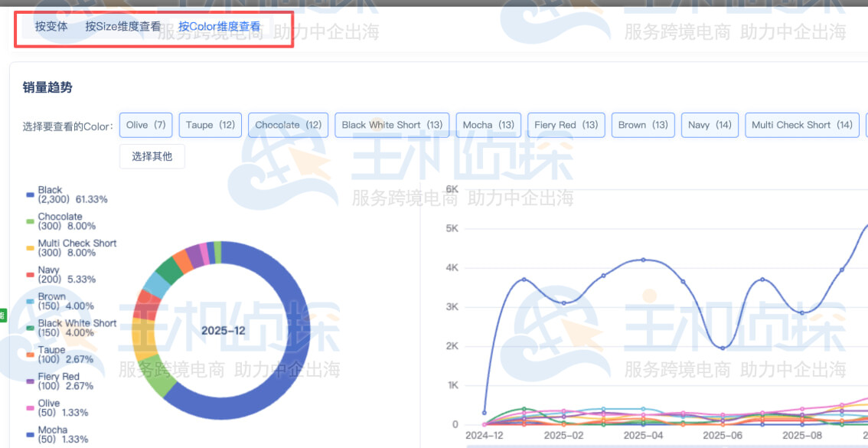The width and height of the screenshot is (868, 448).
Task: Open the 按Size维度查看 tab
Action: click(x=123, y=26)
